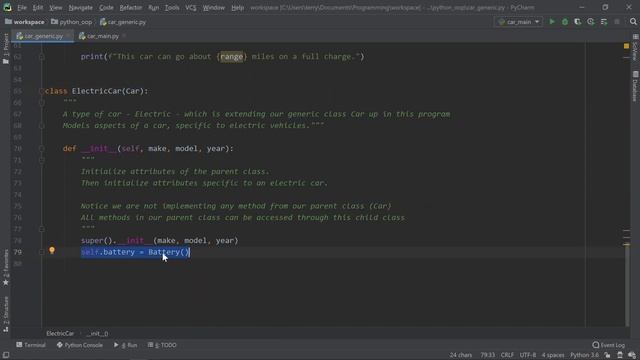The width and height of the screenshot is (640, 360).
Task: Click the editor vertical scrollbar thumb
Action: [627, 286]
